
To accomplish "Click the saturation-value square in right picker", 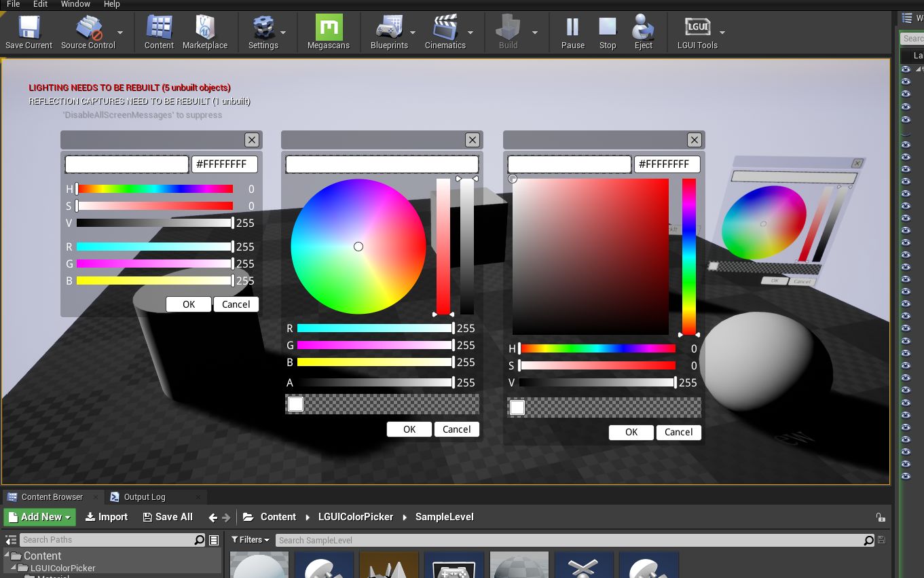I will point(591,257).
